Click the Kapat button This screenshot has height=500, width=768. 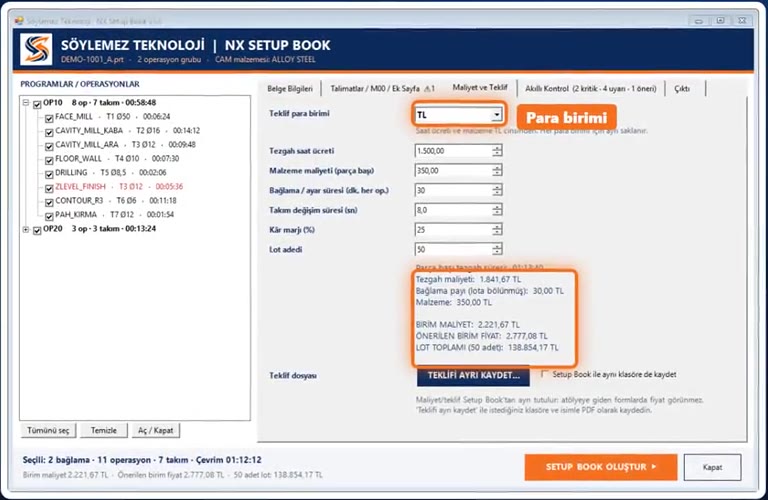click(712, 467)
